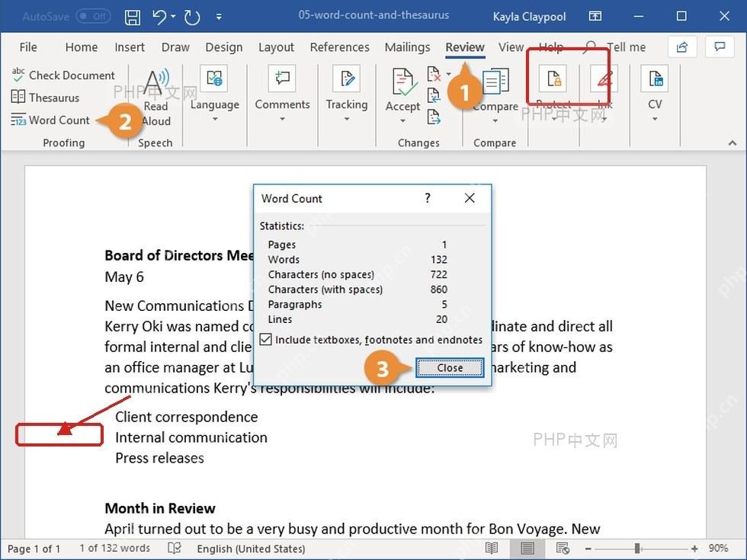Click the Close button in dialog
Viewport: 747px width, 560px height.
click(x=450, y=367)
